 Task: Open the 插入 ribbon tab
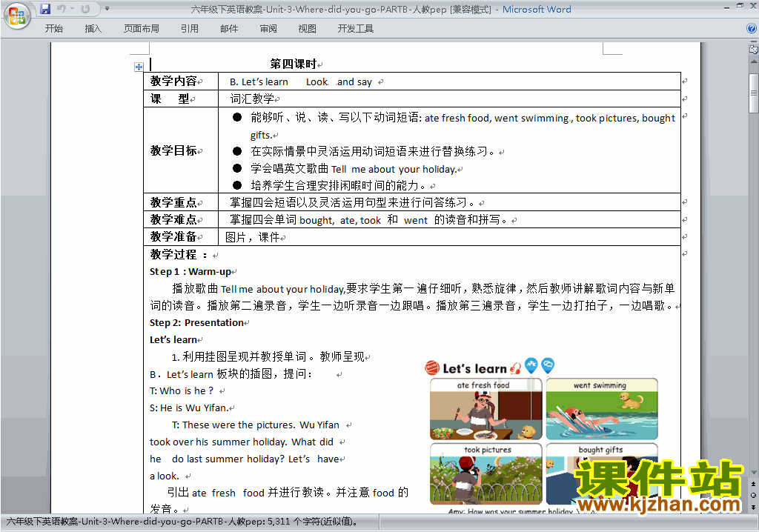pyautogui.click(x=93, y=29)
